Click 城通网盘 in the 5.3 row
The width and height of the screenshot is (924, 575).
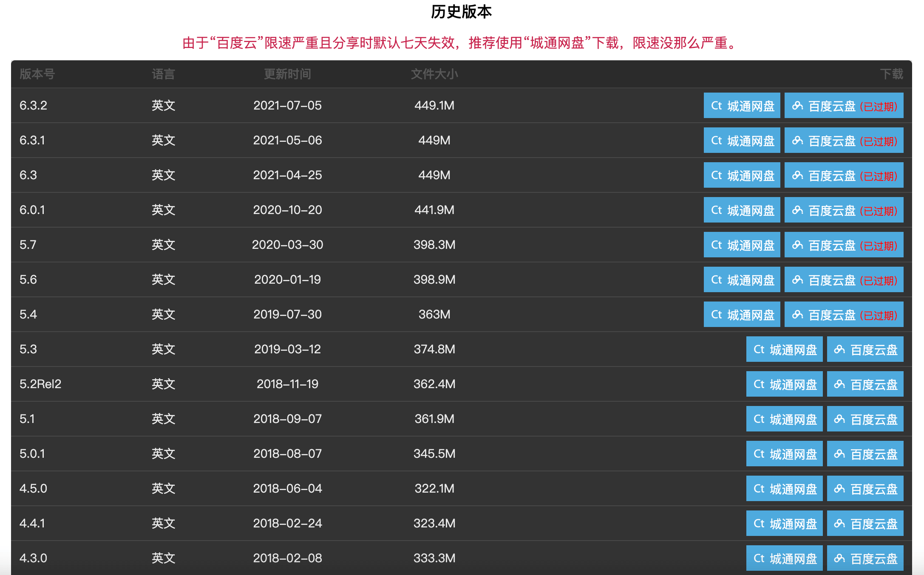coord(784,349)
